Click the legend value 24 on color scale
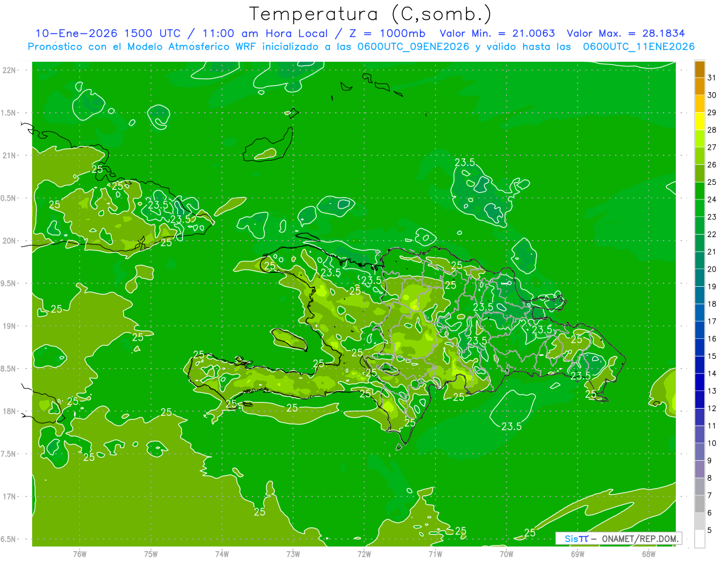728x562 pixels. (712, 199)
